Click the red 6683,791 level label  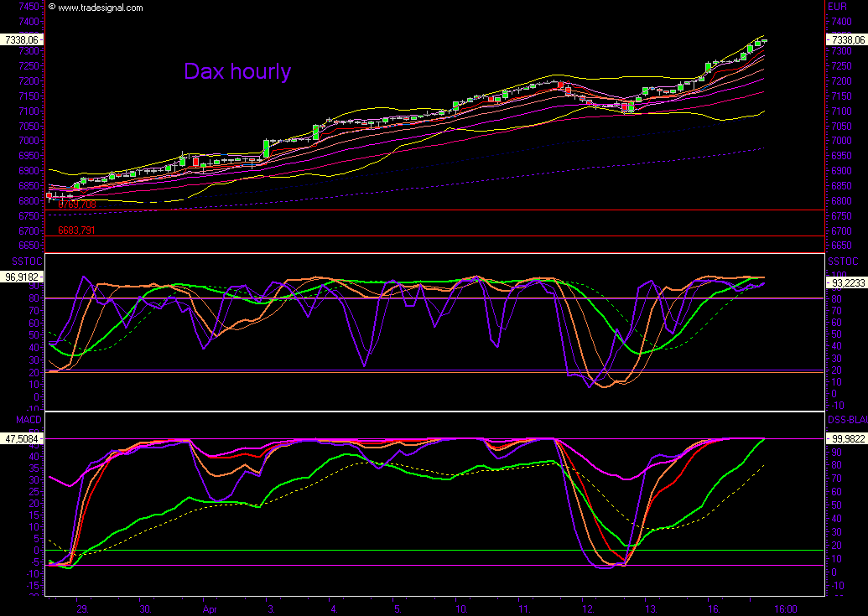click(76, 230)
